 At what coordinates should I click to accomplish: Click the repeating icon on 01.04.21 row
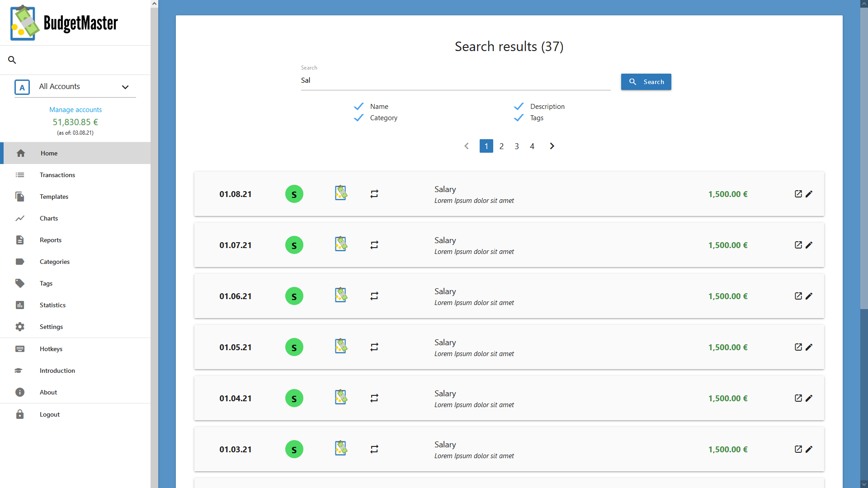pyautogui.click(x=374, y=398)
